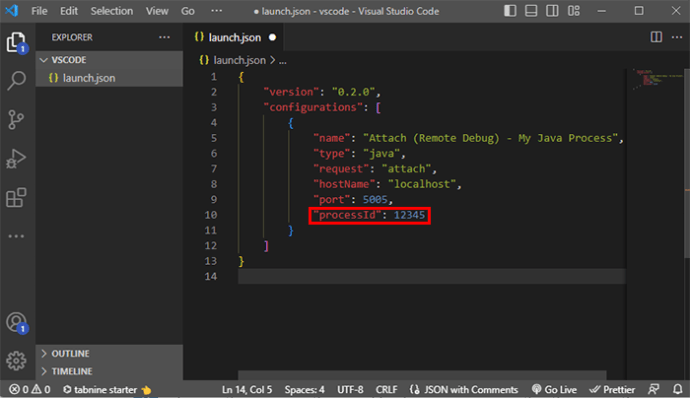Screen dimensions: 690x398
Task: Open the Source Control view
Action: pyautogui.click(x=16, y=119)
